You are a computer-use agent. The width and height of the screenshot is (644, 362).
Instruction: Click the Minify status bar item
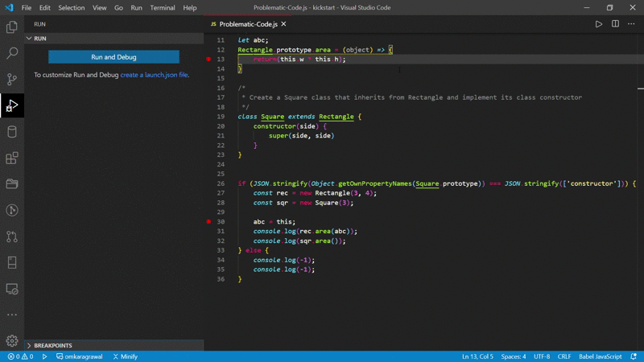point(126,356)
